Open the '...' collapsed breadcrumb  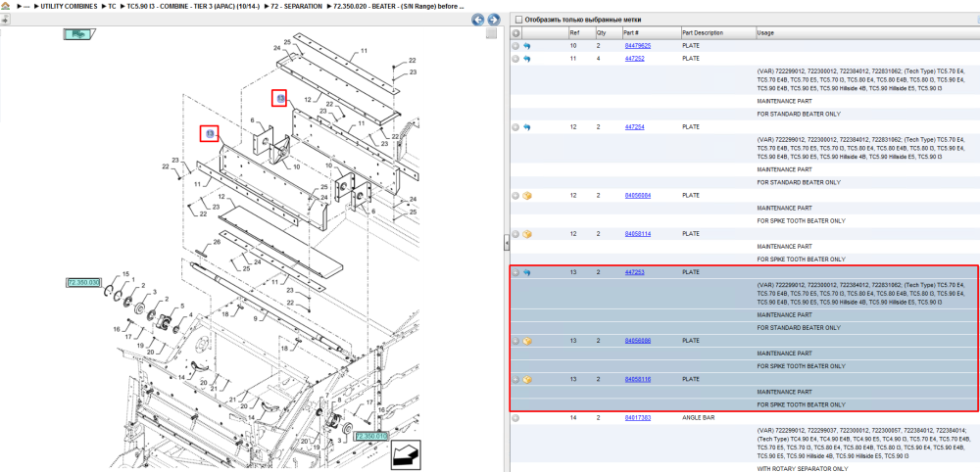pos(26,6)
